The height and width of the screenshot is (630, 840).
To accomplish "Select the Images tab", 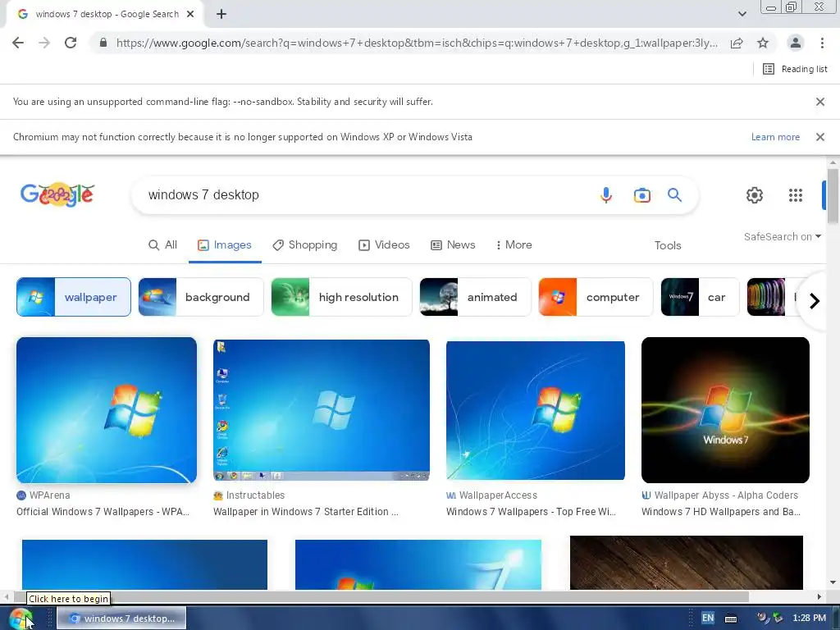I will pyautogui.click(x=225, y=244).
